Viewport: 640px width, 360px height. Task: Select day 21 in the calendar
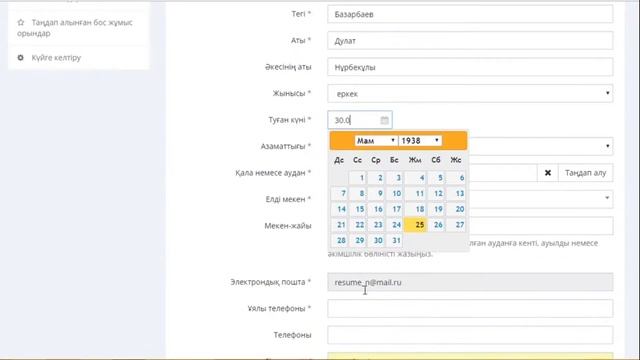(x=339, y=224)
